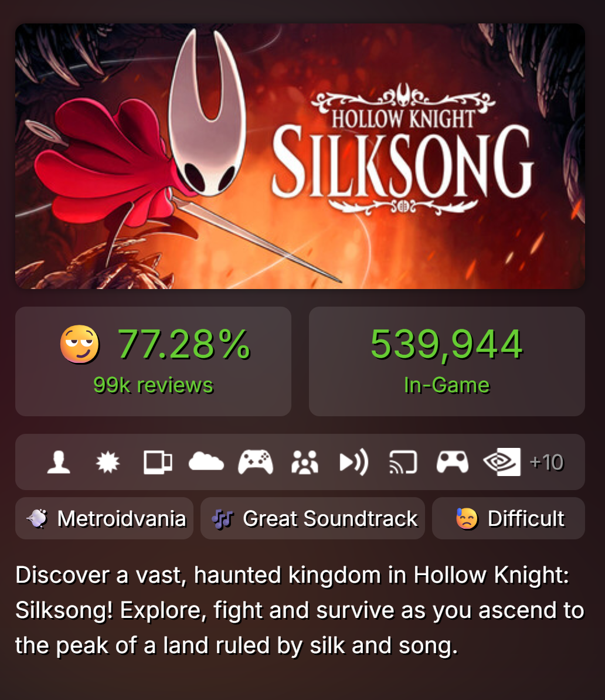Screen dimensions: 605x700
Task: Expand the +10 more features indicator
Action: [x=546, y=462]
